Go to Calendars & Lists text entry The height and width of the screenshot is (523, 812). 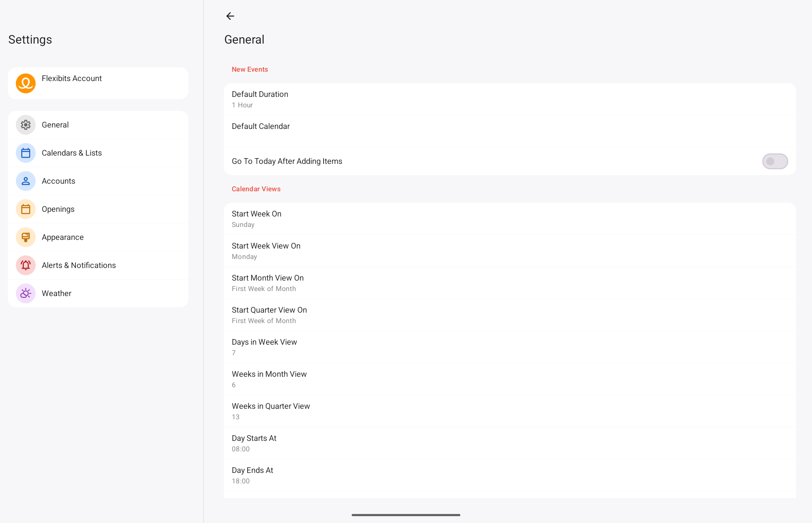click(x=72, y=153)
